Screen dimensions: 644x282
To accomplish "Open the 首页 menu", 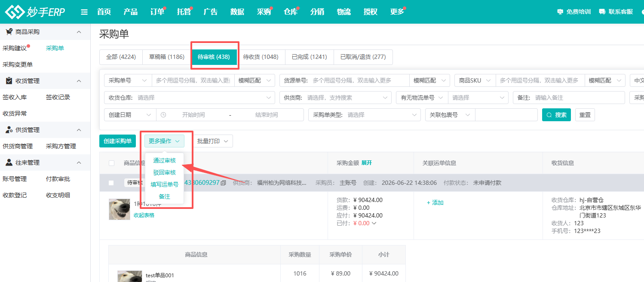I will [104, 12].
